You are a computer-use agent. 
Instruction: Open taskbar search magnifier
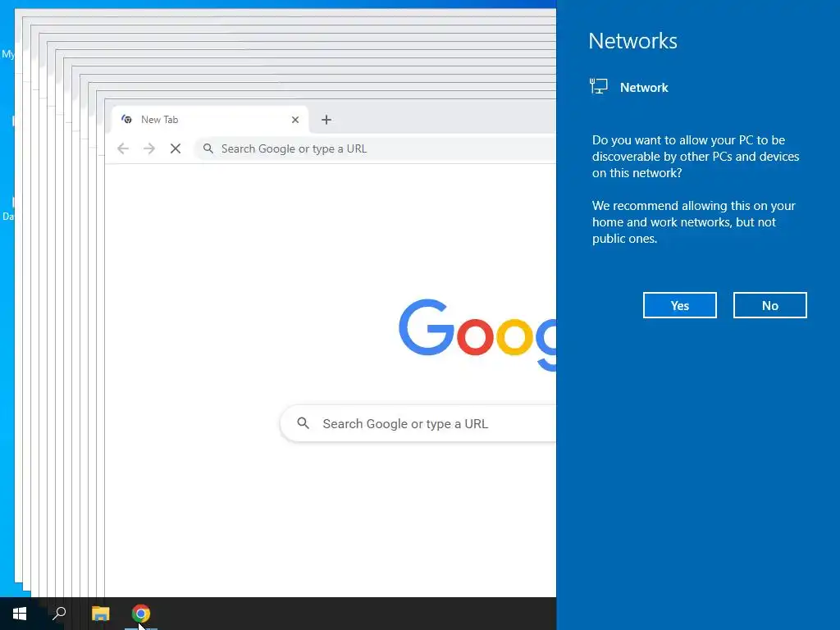[x=59, y=614]
